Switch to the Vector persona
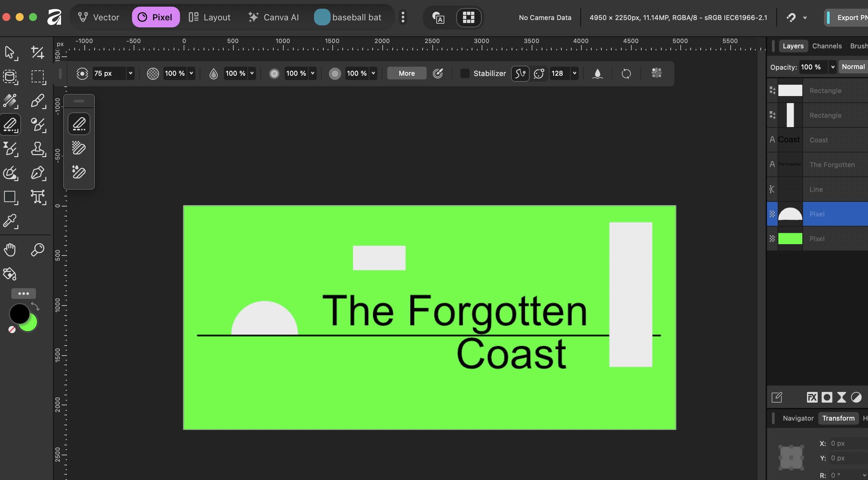 99,17
